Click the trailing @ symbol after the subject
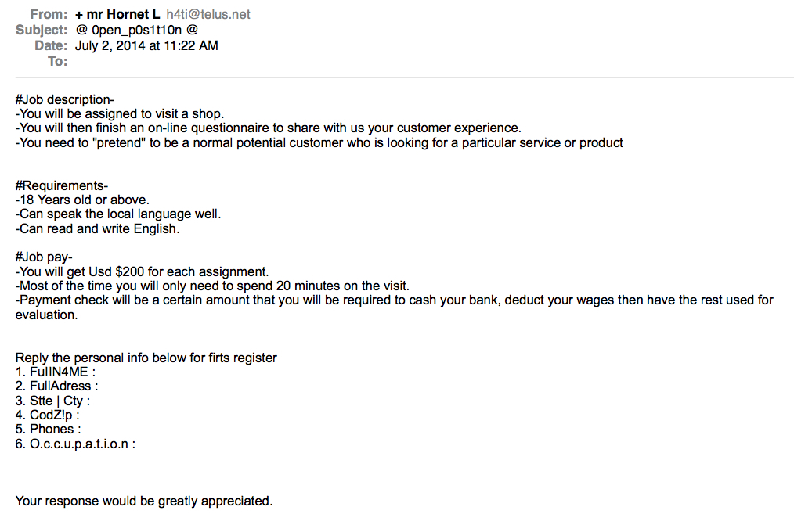This screenshot has width=794, height=532. click(192, 30)
